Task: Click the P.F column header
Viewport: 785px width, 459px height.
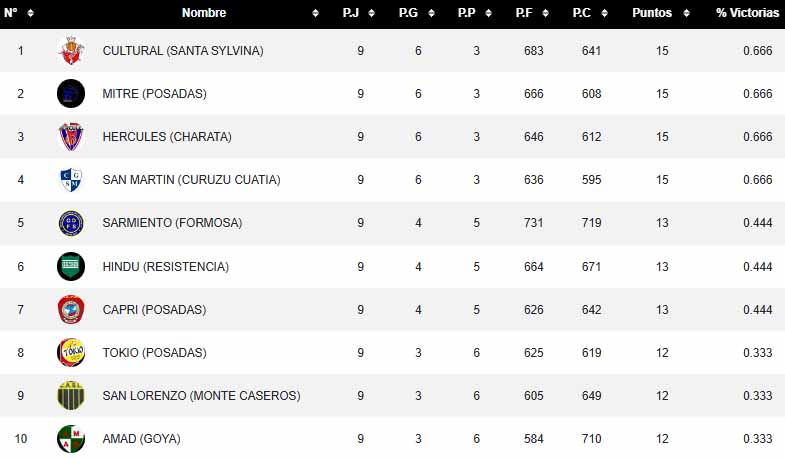Action: click(x=525, y=13)
